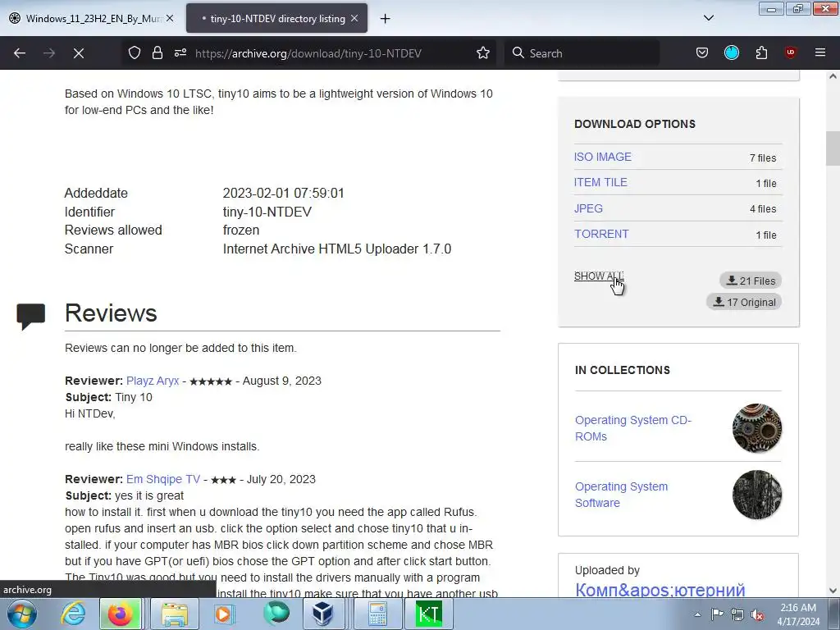
Task: Select Addeddate value 2023-02-01 07:59:01
Action: [283, 193]
